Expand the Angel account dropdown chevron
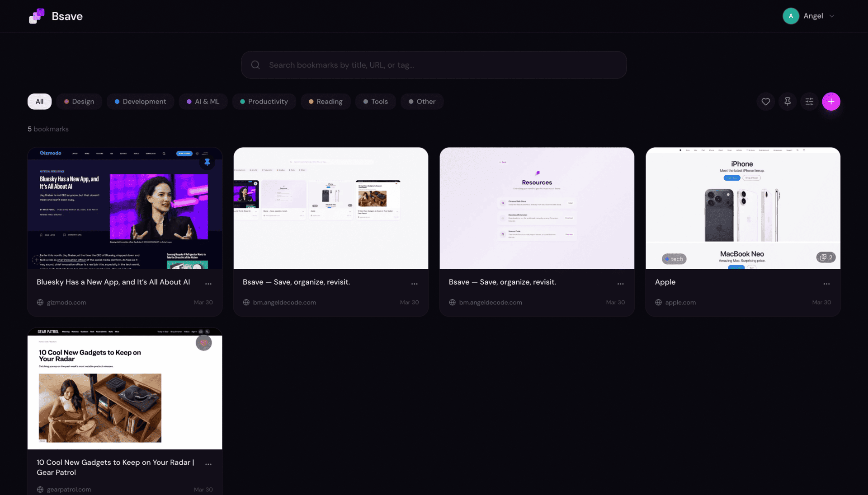The width and height of the screenshot is (868, 495). tap(832, 16)
